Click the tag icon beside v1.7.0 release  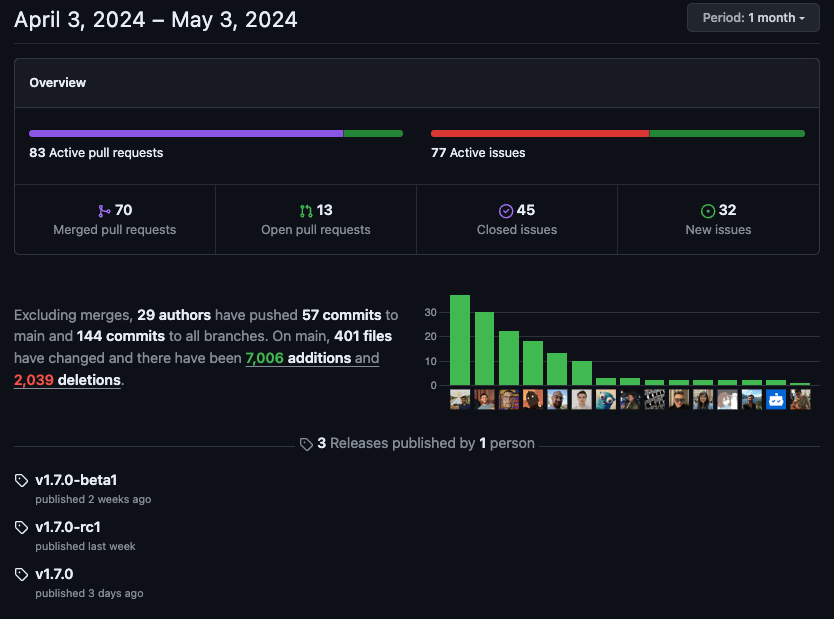point(21,574)
